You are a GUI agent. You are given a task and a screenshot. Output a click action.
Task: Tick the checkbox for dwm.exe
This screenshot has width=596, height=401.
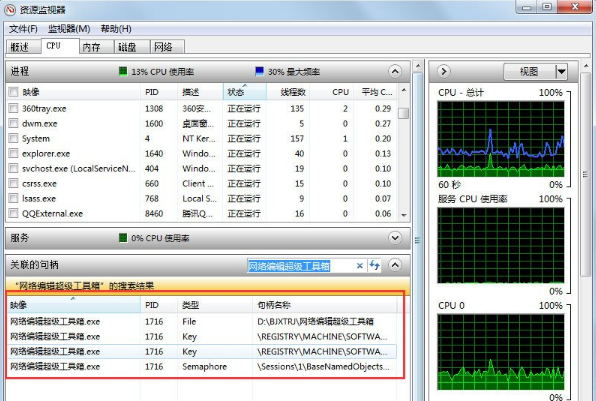coord(13,123)
